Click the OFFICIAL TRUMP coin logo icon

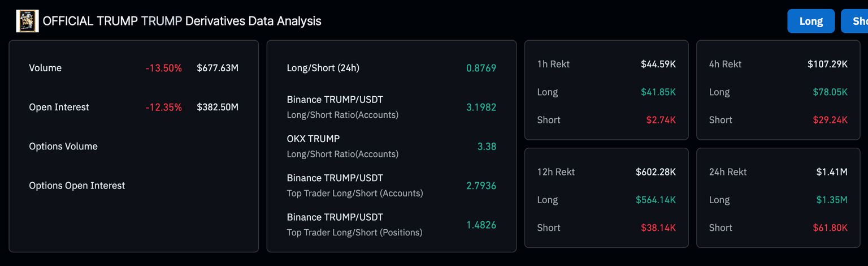pos(27,21)
